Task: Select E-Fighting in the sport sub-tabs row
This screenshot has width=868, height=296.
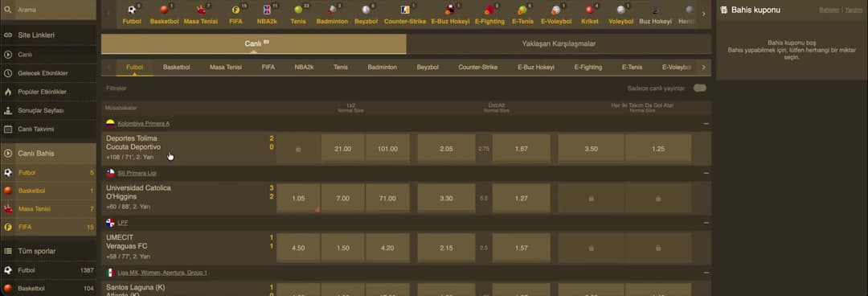Action: [x=588, y=67]
